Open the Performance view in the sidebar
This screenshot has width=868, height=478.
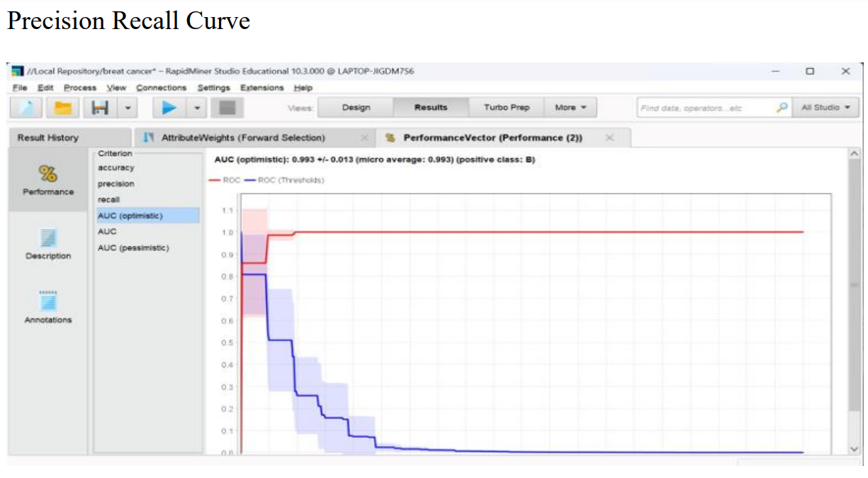pyautogui.click(x=48, y=179)
